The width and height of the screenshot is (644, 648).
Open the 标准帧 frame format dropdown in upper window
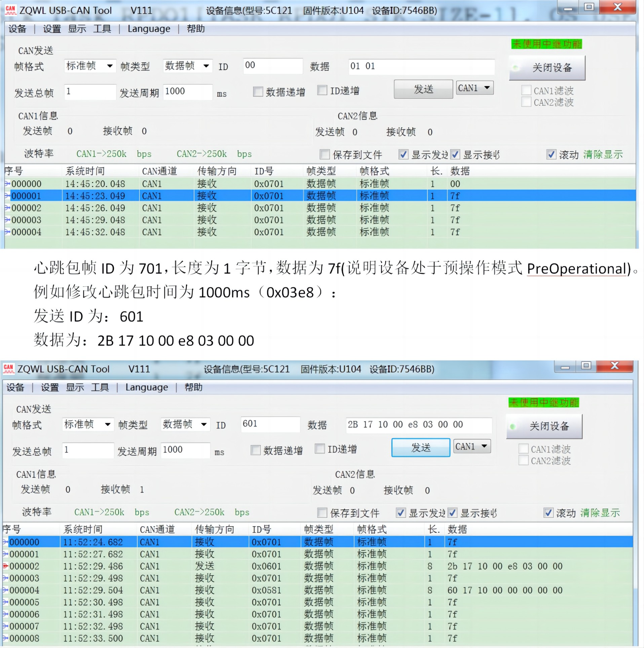[89, 66]
